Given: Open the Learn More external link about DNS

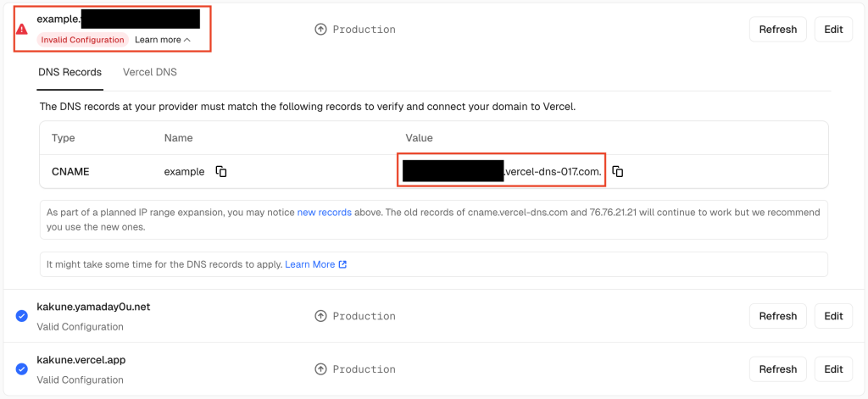Looking at the screenshot, I should (x=315, y=264).
